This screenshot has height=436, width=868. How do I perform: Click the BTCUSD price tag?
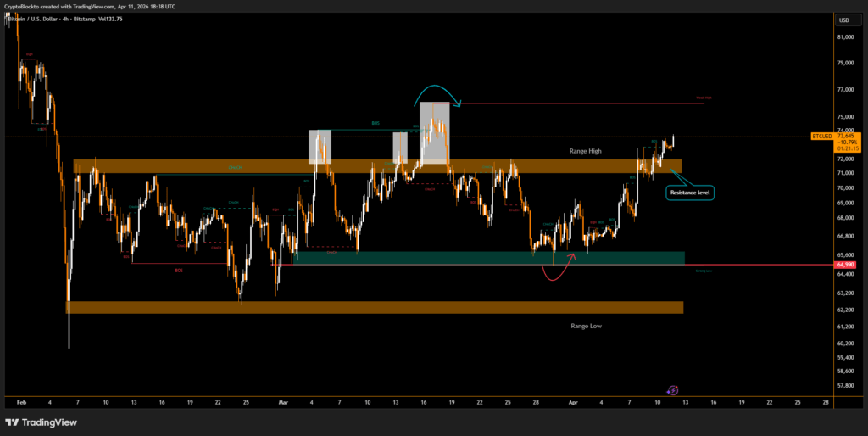pyautogui.click(x=821, y=136)
